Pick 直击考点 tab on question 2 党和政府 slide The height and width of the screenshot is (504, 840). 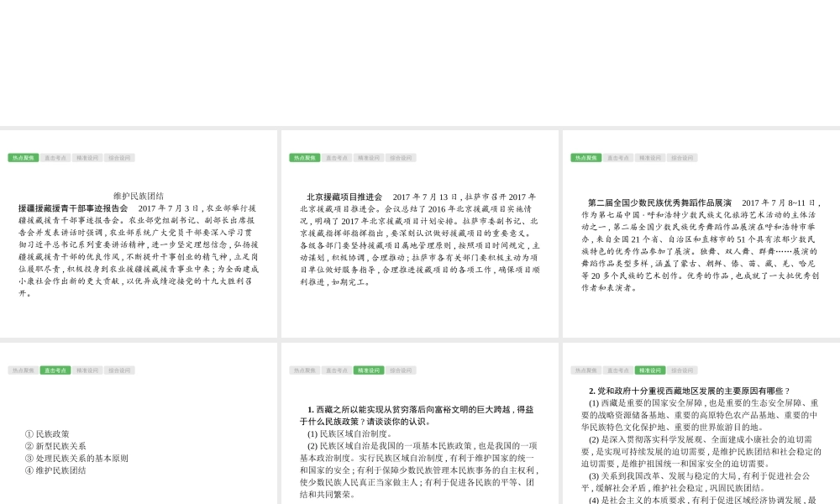[x=618, y=370]
